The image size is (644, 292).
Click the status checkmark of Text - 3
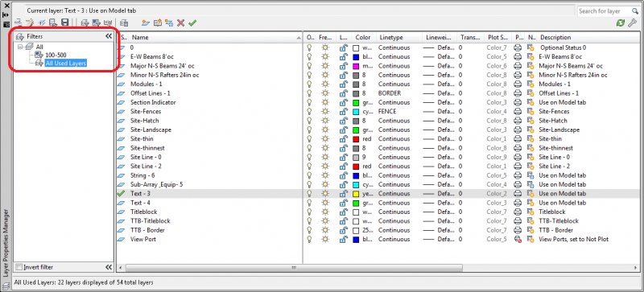pyautogui.click(x=122, y=193)
